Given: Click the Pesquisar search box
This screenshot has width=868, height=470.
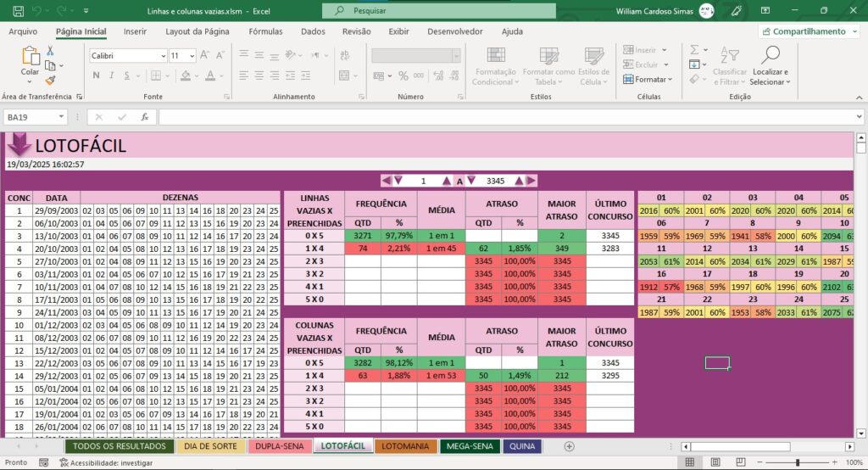Looking at the screenshot, I should [x=439, y=10].
